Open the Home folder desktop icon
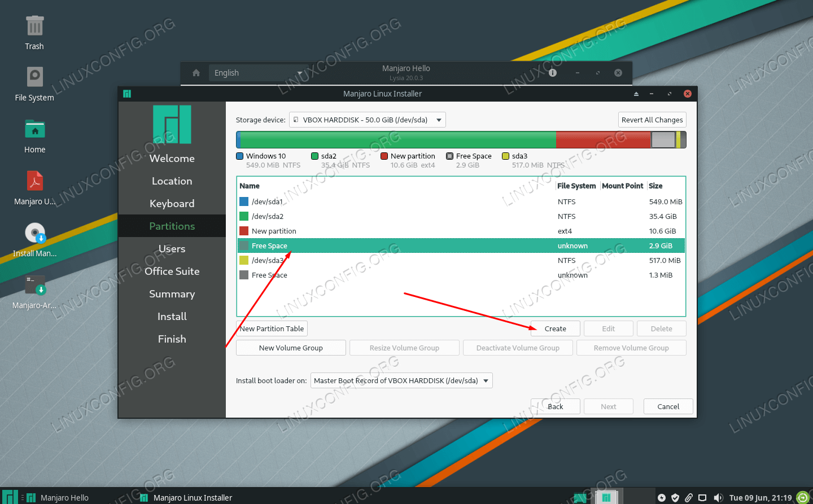Image resolution: width=813 pixels, height=504 pixels. click(34, 129)
